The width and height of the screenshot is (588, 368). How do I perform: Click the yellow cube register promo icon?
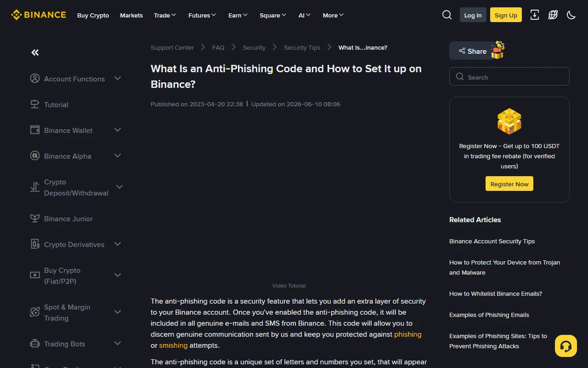click(x=509, y=121)
